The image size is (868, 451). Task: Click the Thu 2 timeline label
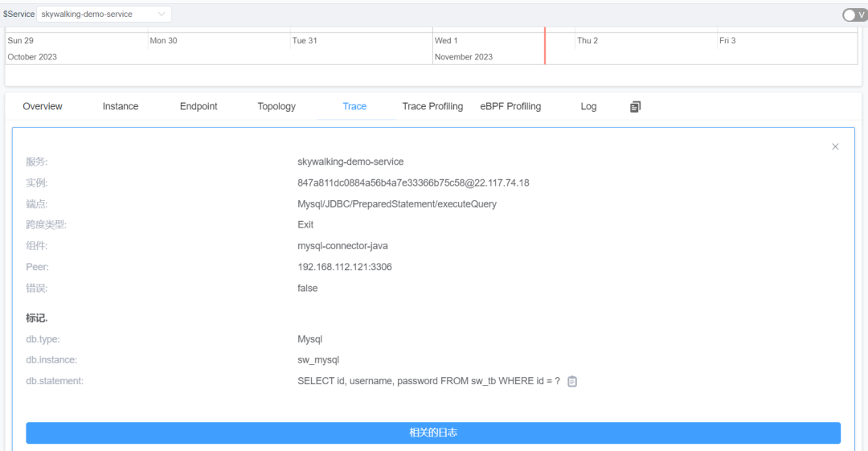tap(588, 40)
